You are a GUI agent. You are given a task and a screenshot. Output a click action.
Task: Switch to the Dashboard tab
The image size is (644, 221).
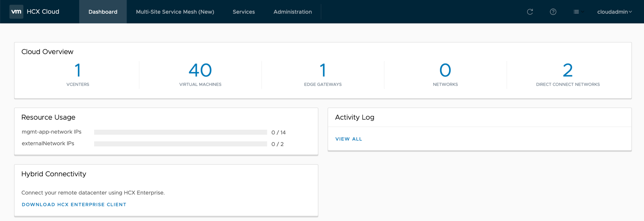point(103,12)
